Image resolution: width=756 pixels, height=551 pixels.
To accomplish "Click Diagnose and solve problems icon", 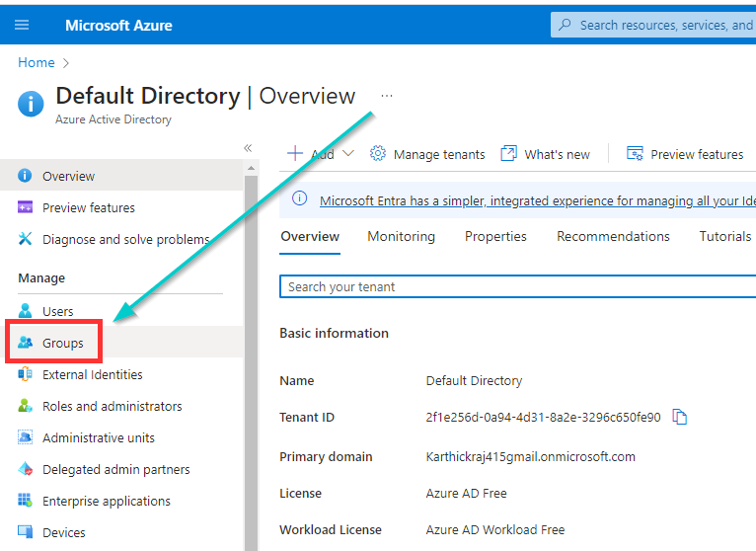I will [x=25, y=239].
